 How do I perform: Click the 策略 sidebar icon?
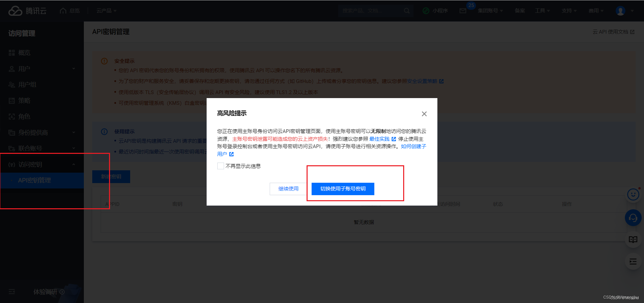click(12, 100)
